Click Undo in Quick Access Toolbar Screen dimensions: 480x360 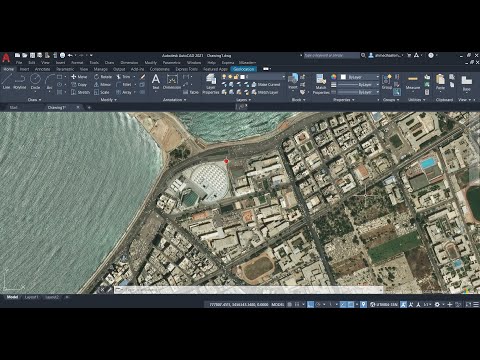tap(70, 55)
